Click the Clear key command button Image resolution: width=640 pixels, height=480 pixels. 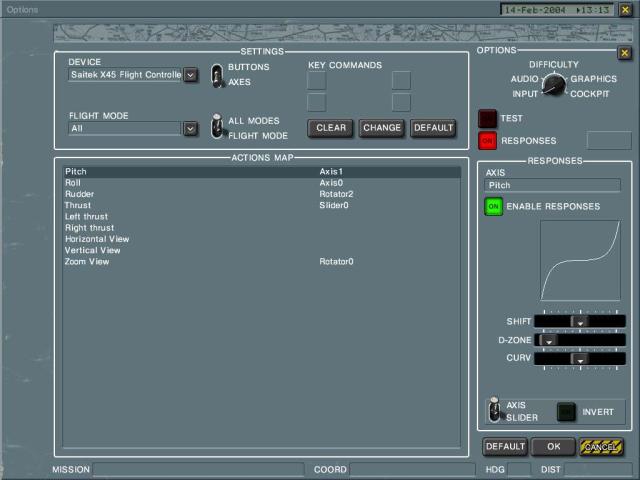[331, 128]
